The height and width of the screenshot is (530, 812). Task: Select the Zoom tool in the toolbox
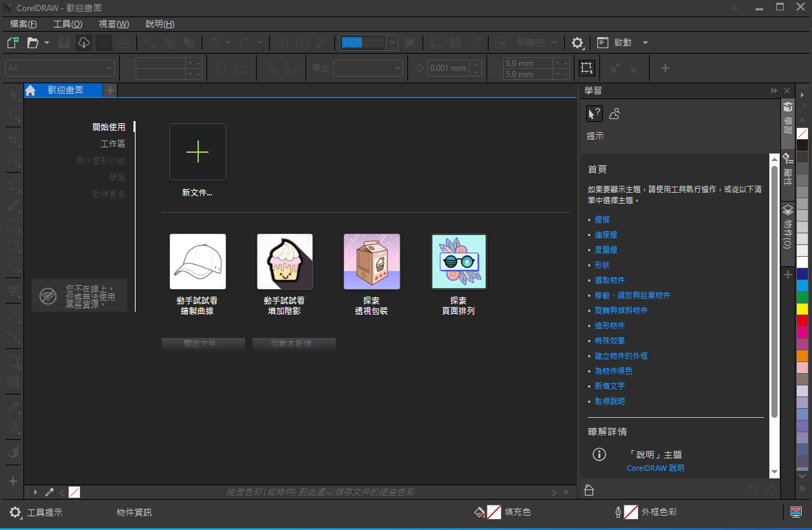pyautogui.click(x=14, y=160)
